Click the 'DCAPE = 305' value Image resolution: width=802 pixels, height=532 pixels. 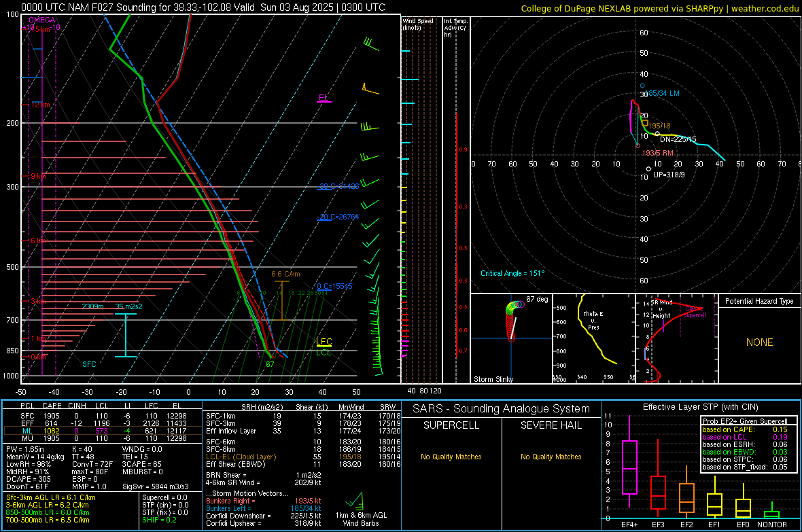point(28,479)
